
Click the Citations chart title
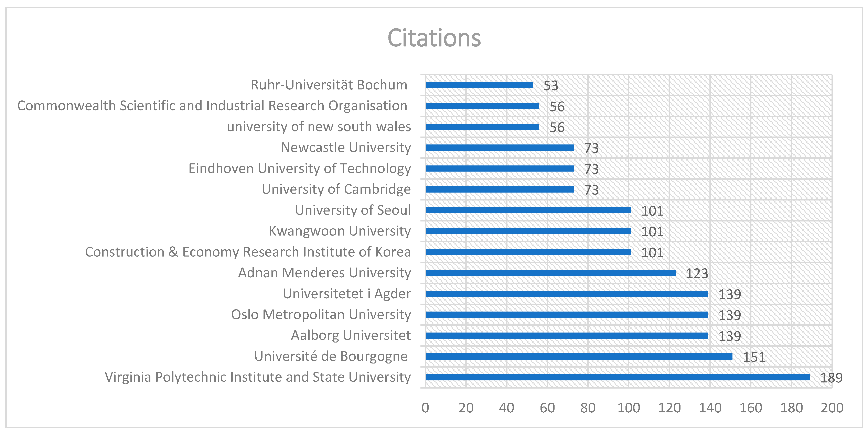(x=434, y=38)
